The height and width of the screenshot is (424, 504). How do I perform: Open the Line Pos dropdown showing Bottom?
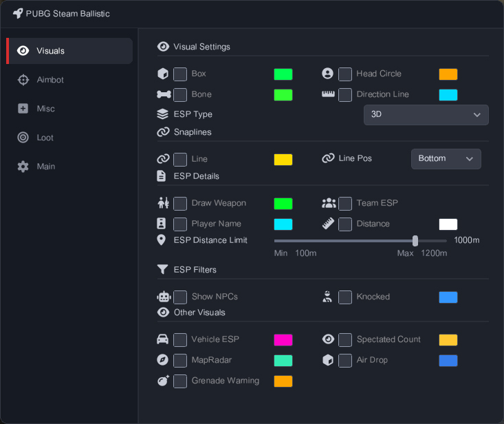(x=446, y=158)
